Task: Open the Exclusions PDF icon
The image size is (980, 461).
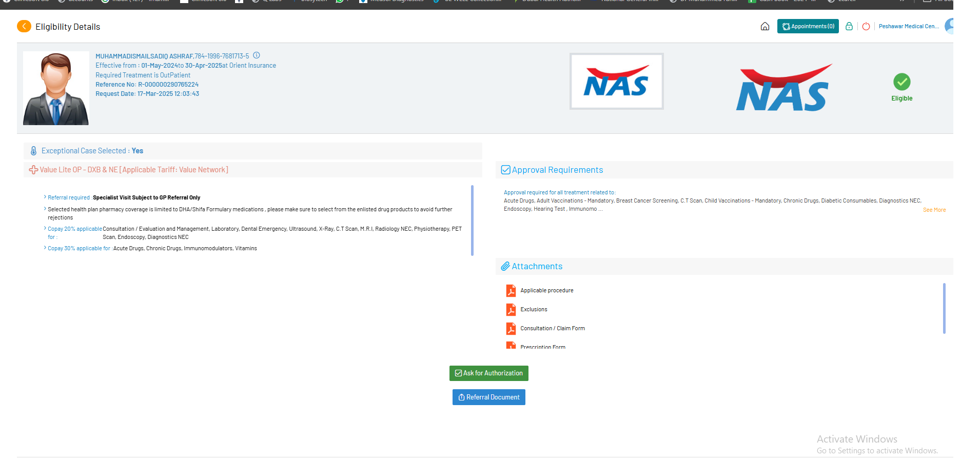Action: [511, 310]
